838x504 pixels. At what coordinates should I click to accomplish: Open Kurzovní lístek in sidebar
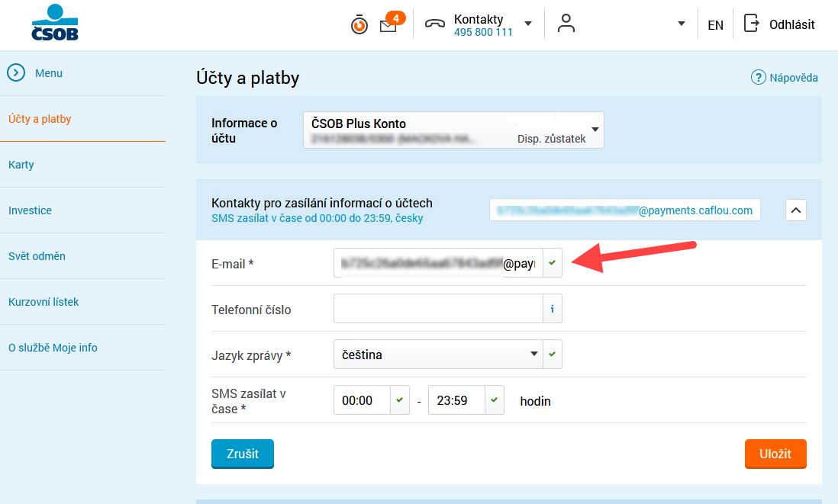pyautogui.click(x=44, y=302)
